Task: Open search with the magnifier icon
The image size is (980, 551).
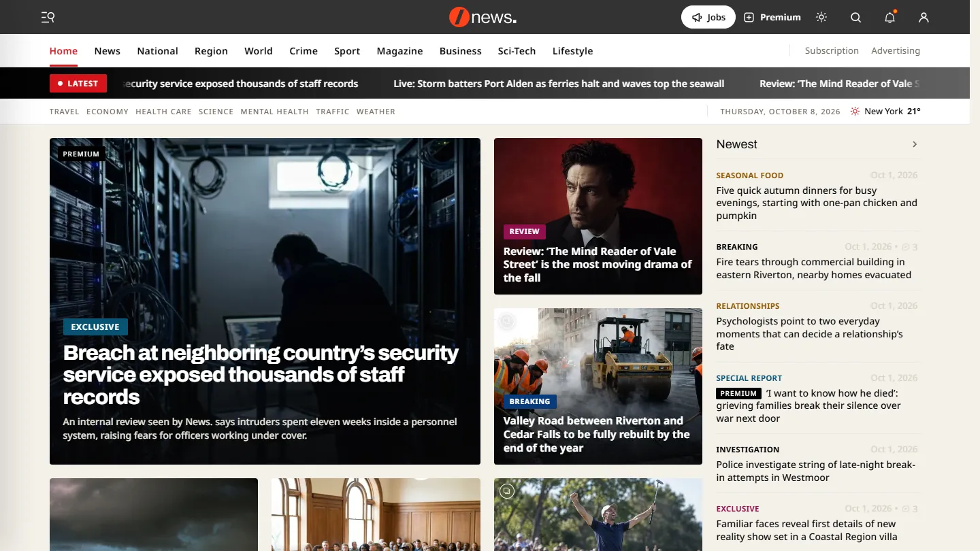Action: click(x=856, y=17)
